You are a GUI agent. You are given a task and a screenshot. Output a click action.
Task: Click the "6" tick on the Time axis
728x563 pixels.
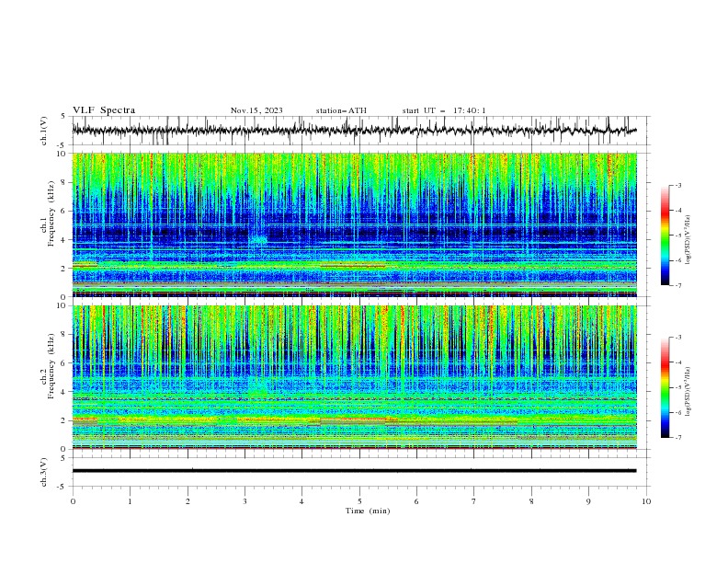point(416,501)
